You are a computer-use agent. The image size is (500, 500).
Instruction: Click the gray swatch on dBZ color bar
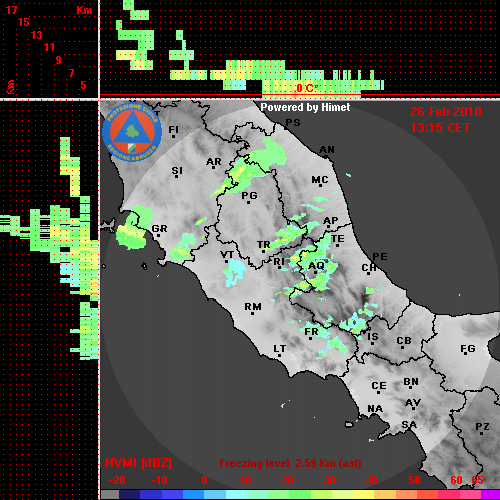110,495
